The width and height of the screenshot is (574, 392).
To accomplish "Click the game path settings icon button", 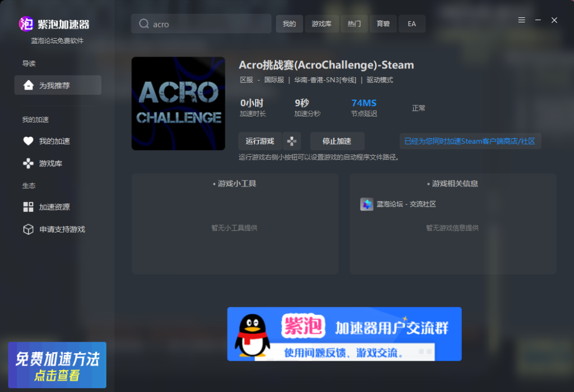I will tap(291, 141).
